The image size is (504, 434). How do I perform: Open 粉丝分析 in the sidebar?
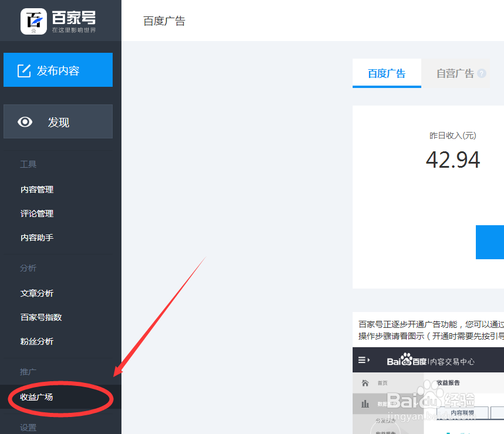pyautogui.click(x=36, y=341)
